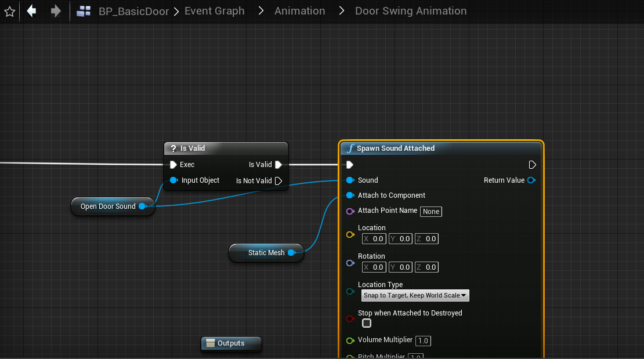Click the Is Valid output exec pin
The height and width of the screenshot is (359, 644).
(278, 165)
